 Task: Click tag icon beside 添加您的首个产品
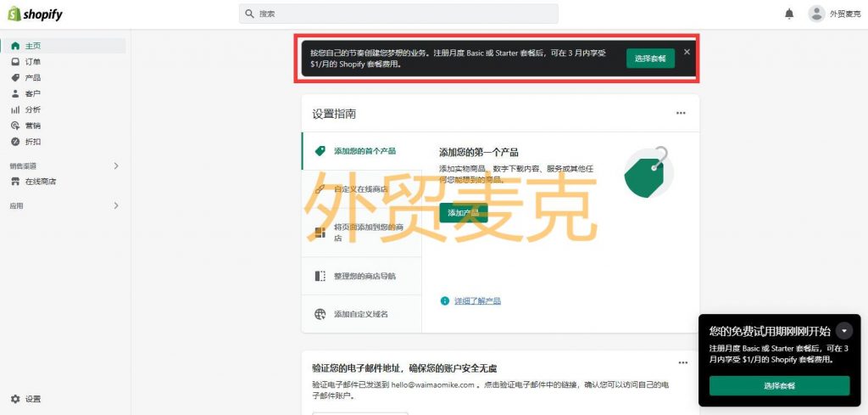coord(320,151)
